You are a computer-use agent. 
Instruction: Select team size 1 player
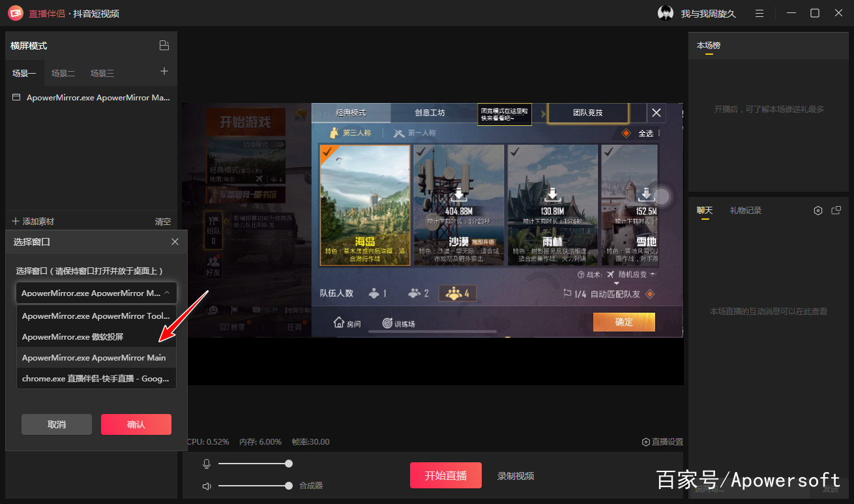377,293
